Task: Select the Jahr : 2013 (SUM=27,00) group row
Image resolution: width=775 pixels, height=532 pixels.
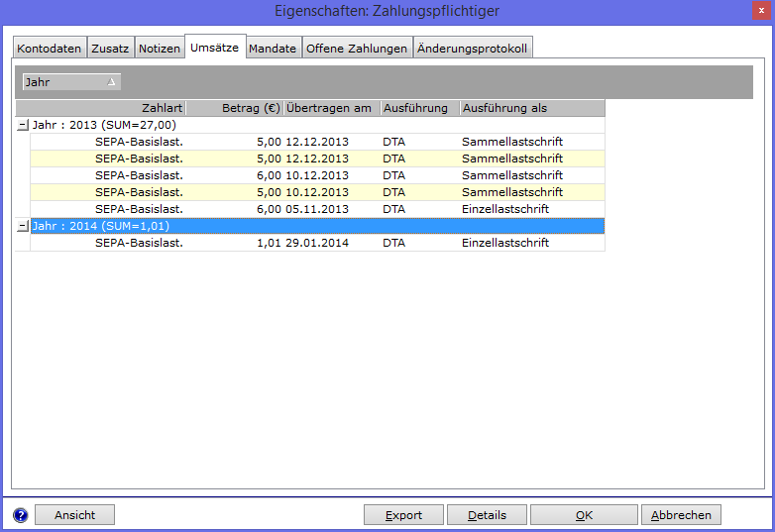Action: coord(317,125)
